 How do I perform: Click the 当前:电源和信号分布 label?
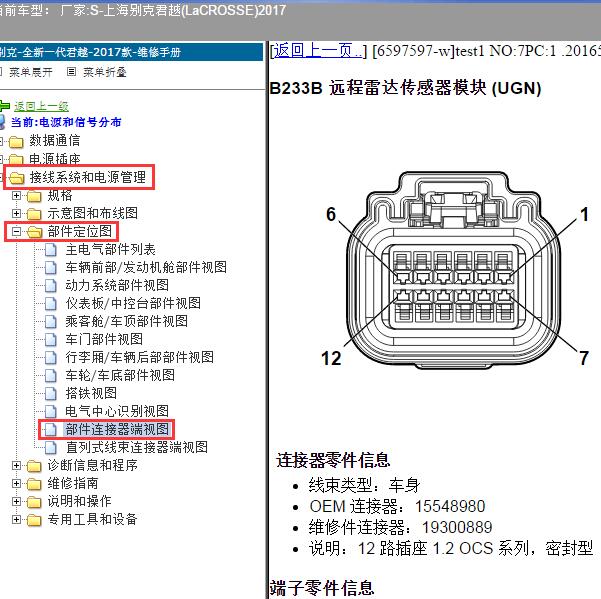pos(66,122)
